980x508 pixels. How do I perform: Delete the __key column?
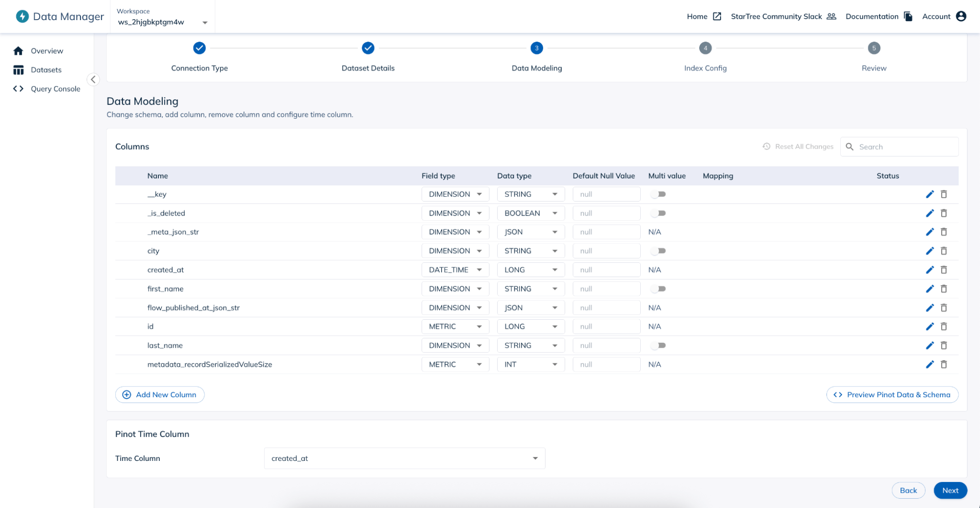coord(944,194)
